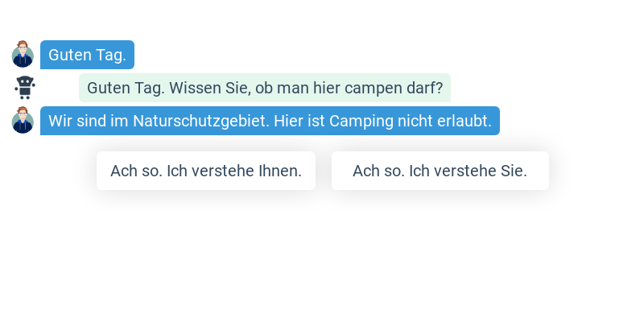This screenshot has width=644, height=322.
Task: Choose the answer "Ach so. Ich verstehe Sie."
Action: click(x=440, y=171)
